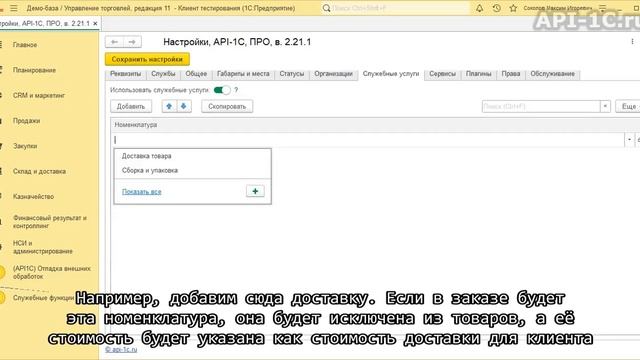The height and width of the screenshot is (360, 640).
Task: Click the Показать все link
Action: [141, 191]
